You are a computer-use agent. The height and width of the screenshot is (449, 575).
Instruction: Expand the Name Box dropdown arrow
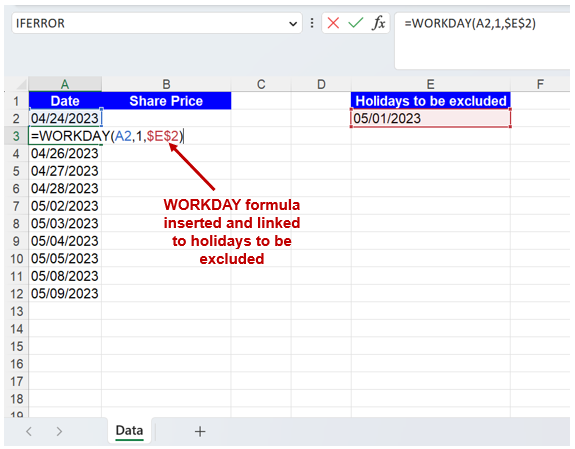point(293,24)
